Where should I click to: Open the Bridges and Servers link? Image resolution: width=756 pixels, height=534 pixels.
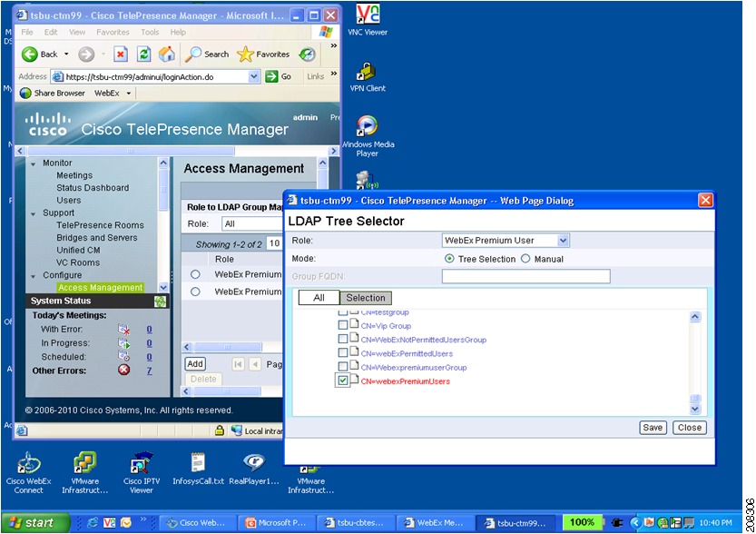[x=97, y=238]
